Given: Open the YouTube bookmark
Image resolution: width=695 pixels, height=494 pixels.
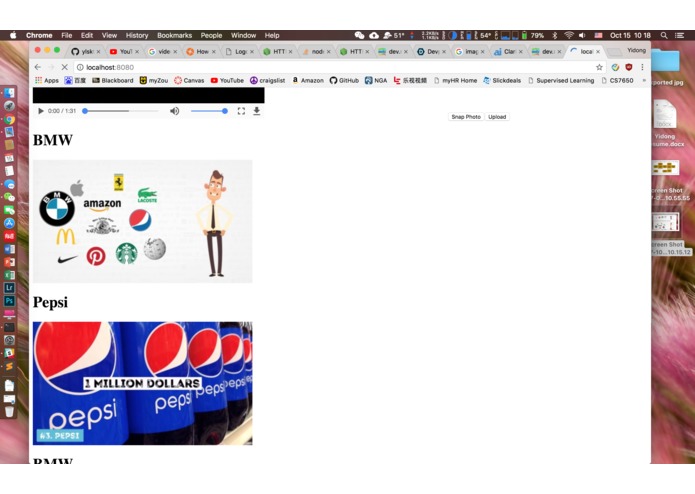Looking at the screenshot, I should click(x=227, y=81).
